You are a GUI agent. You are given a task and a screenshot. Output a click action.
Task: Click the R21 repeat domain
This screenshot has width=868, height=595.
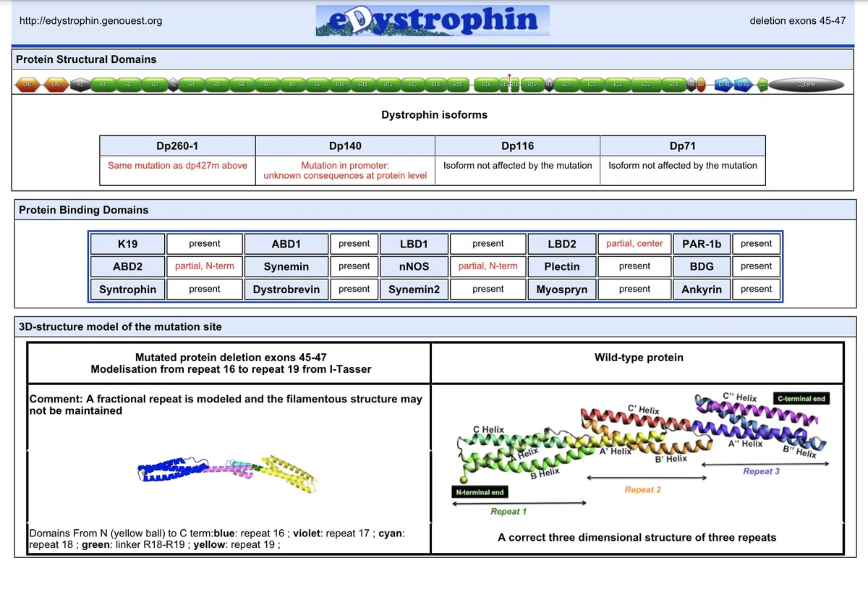pyautogui.click(x=592, y=85)
